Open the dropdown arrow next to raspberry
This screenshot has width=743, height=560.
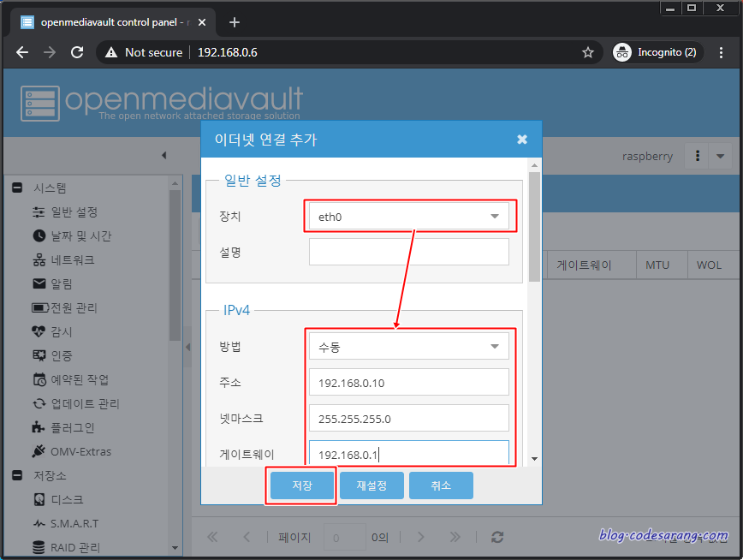tap(720, 156)
